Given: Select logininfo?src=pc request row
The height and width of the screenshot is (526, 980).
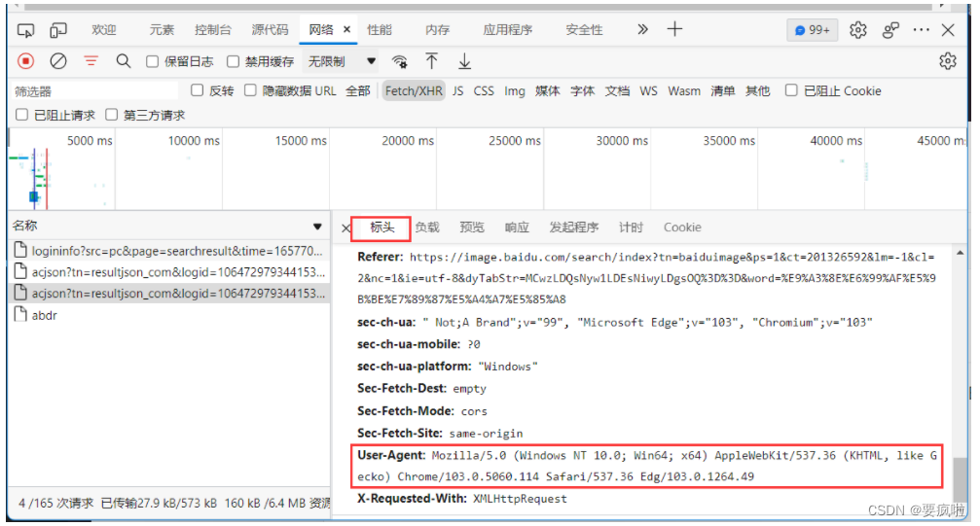Looking at the screenshot, I should (x=168, y=251).
